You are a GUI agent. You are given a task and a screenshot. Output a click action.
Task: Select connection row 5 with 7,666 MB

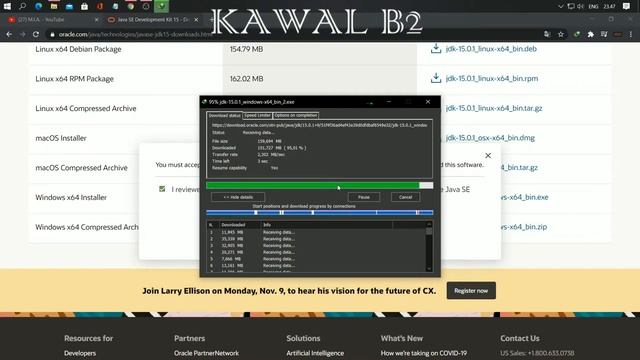click(317, 259)
